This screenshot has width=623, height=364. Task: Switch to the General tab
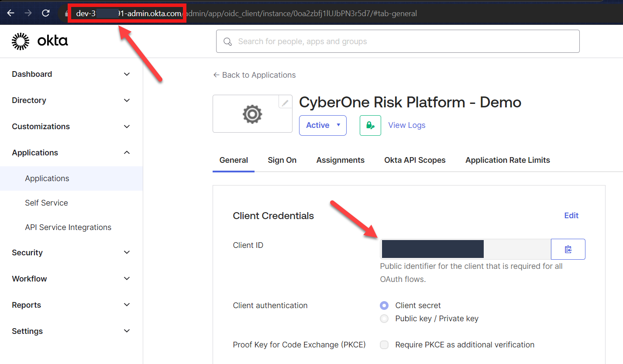pos(234,160)
